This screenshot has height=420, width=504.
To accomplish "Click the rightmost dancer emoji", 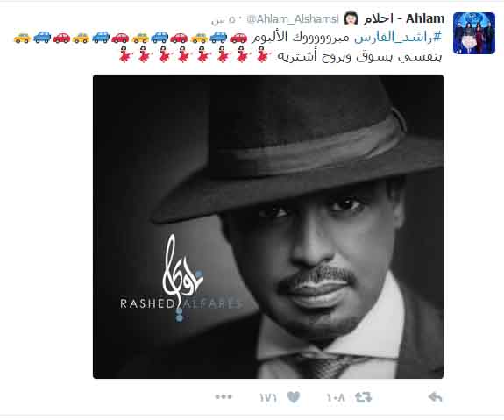I will point(264,53).
